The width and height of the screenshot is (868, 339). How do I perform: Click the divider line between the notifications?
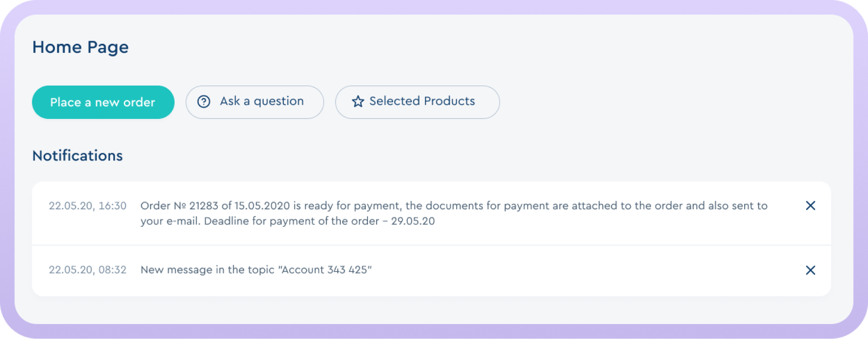coord(431,245)
